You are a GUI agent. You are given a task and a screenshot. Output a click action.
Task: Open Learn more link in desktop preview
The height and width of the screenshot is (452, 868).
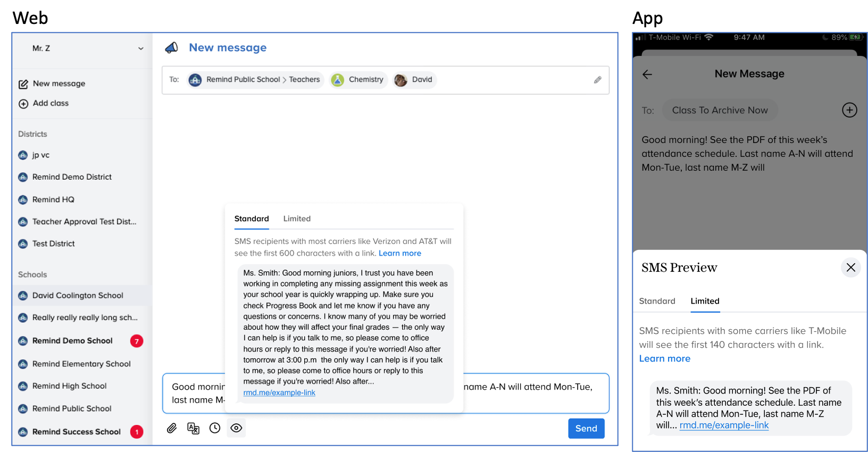399,253
